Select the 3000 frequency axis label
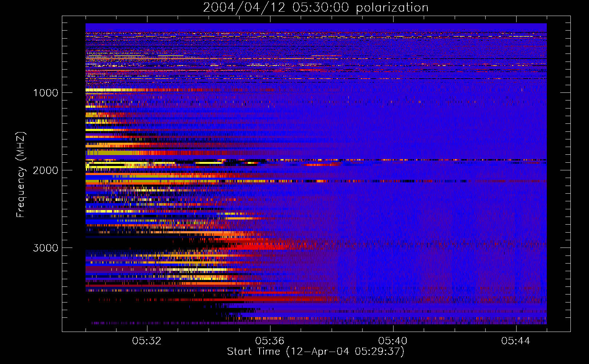 (x=46, y=248)
